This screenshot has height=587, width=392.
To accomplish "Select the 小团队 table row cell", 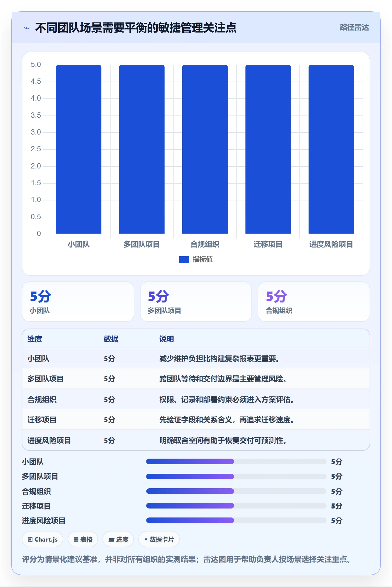I will (x=38, y=359).
